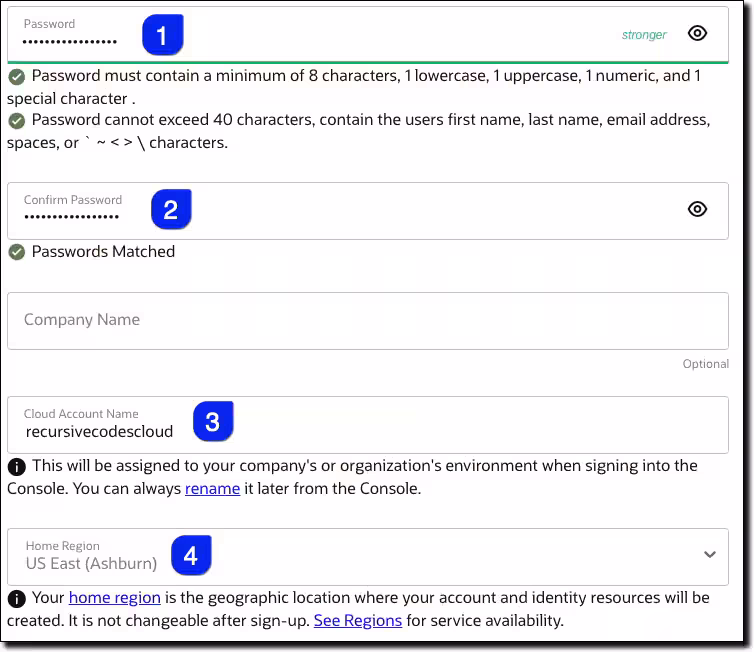Reveal the Confirm Password text with eye icon
This screenshot has height=652, width=754.
697,209
